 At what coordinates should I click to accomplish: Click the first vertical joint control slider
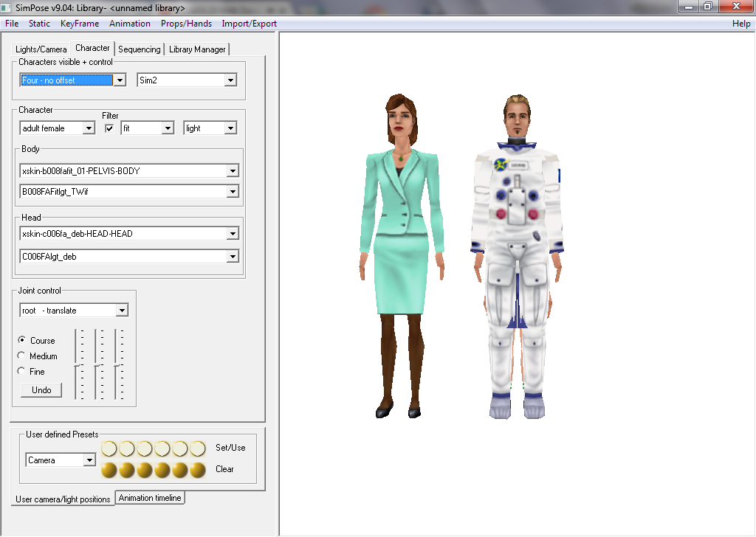coord(78,365)
